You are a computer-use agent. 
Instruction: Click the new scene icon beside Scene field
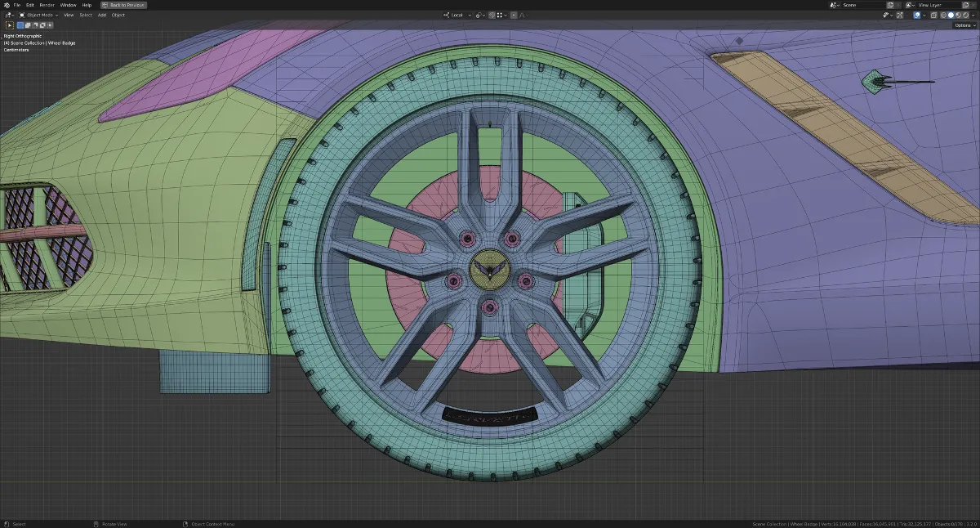pyautogui.click(x=889, y=5)
